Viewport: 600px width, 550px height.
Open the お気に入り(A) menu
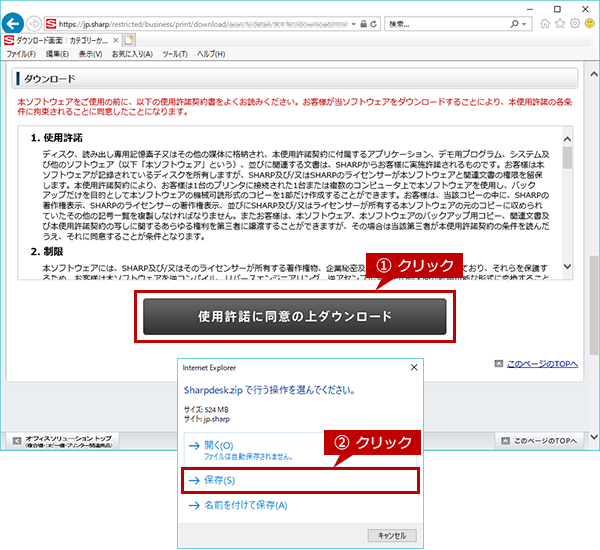point(132,54)
